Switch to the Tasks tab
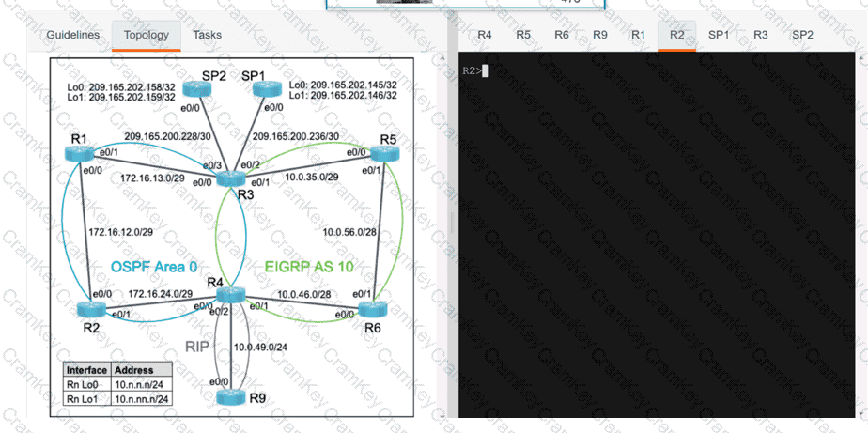 coord(207,36)
